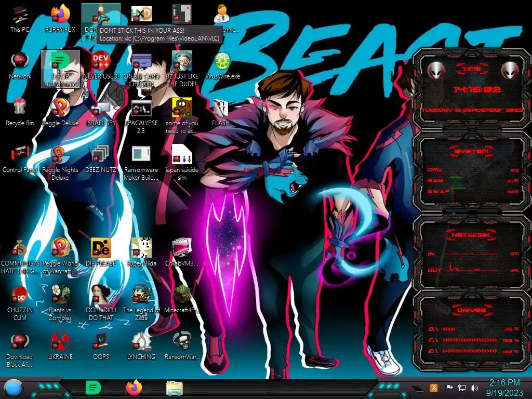
Task: Open the Minecraft4Fr... grass block icon
Action: [x=182, y=300]
